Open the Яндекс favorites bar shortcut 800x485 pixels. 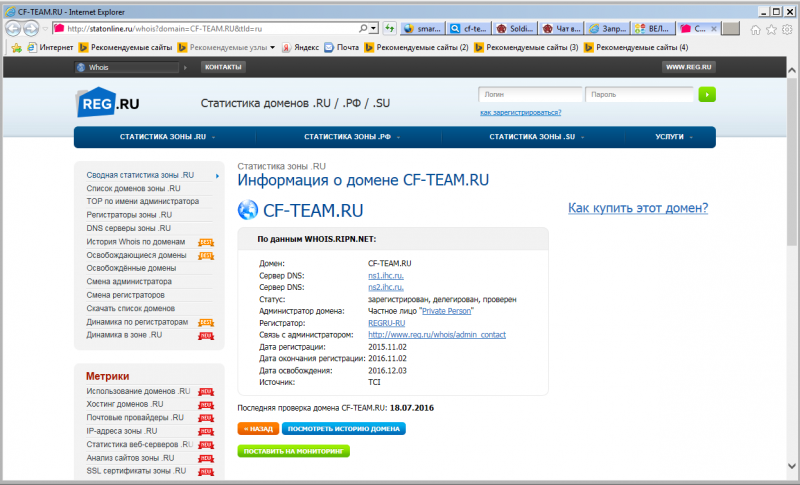[301, 47]
